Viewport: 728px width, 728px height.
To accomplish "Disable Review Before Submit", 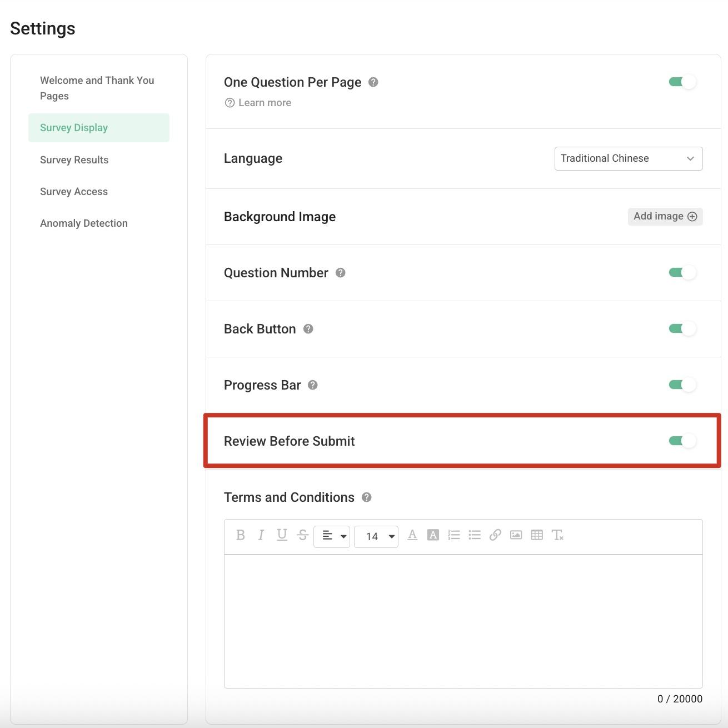I will (x=682, y=441).
